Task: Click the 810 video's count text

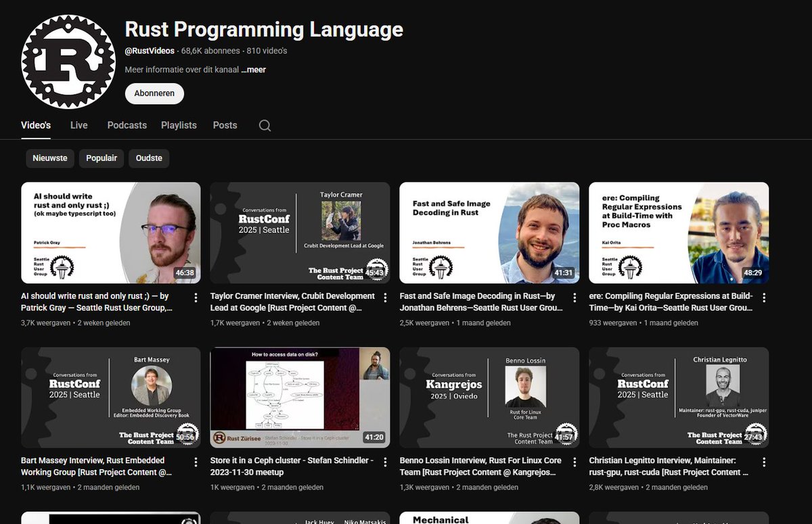Action: point(267,51)
